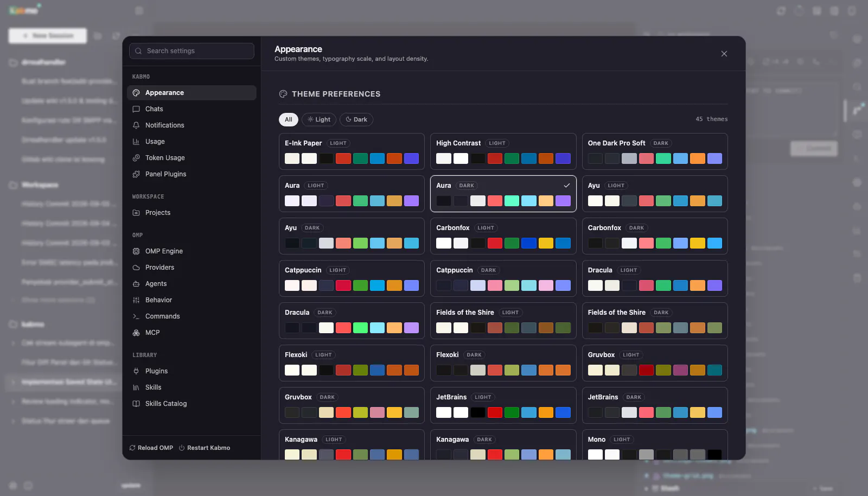Click the checkmark on the selected Aura dark card

tap(567, 186)
